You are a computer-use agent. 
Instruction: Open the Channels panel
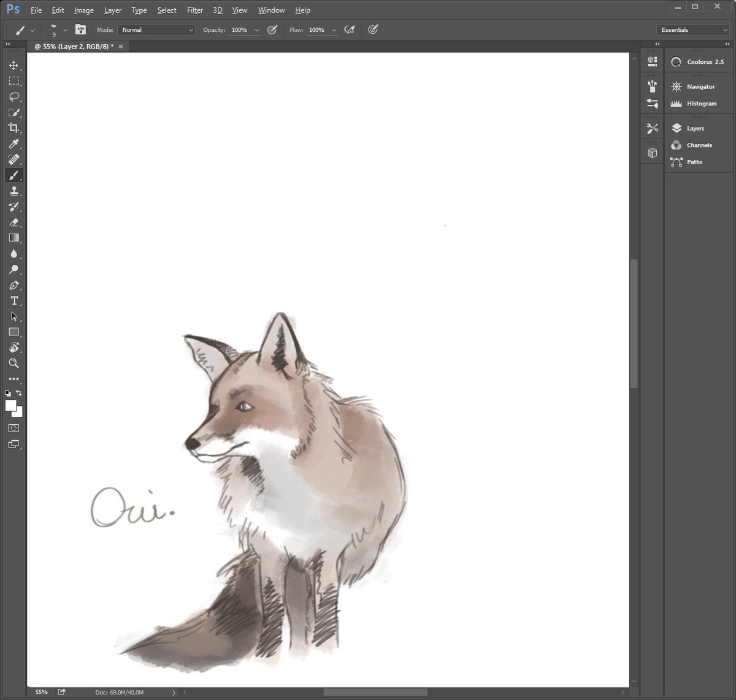(699, 145)
